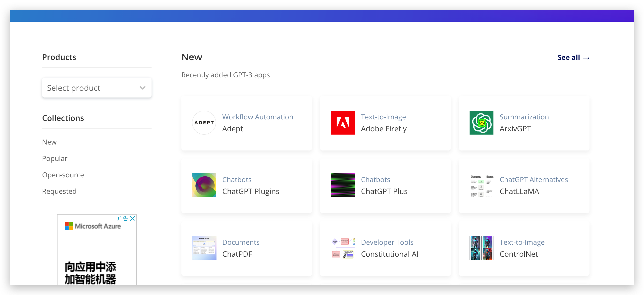The height and width of the screenshot is (295, 644).
Task: Click the Developer Tools category link
Action: 387,242
